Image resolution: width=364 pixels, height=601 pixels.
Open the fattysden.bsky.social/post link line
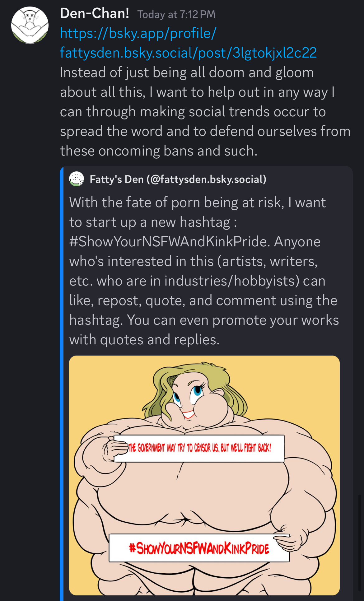point(188,53)
